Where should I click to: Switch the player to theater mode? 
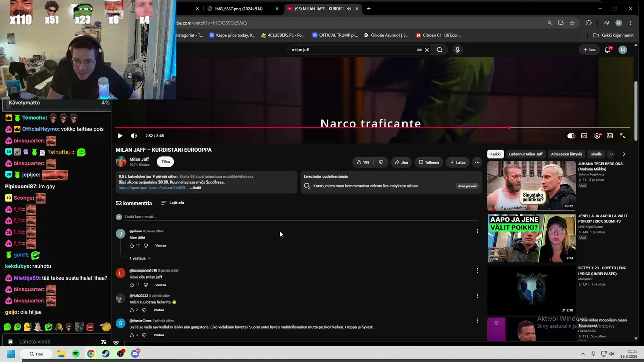tap(610, 136)
